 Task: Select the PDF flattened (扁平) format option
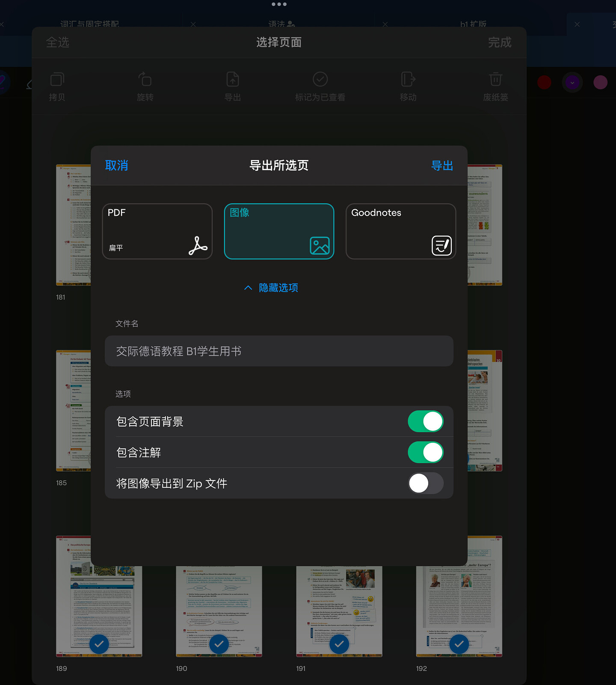tap(157, 231)
